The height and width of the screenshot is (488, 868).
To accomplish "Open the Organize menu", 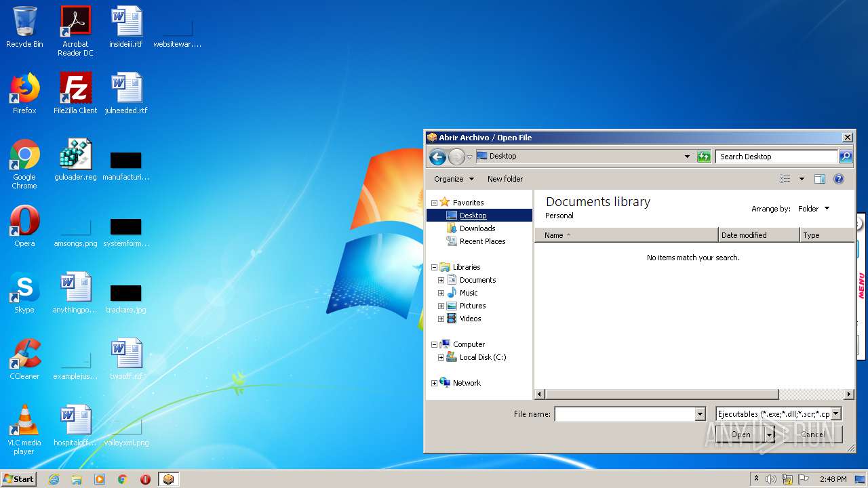I will pyautogui.click(x=454, y=179).
